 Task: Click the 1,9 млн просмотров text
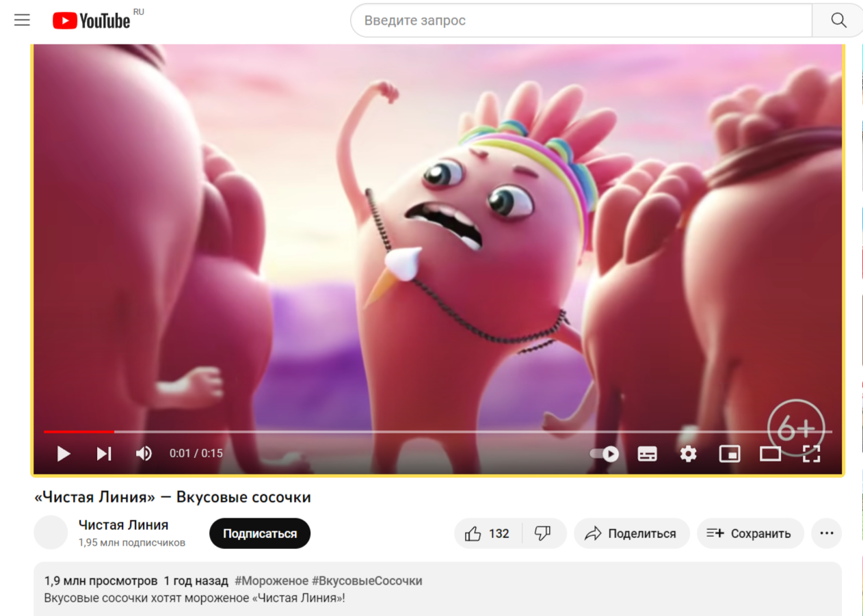[x=101, y=581]
